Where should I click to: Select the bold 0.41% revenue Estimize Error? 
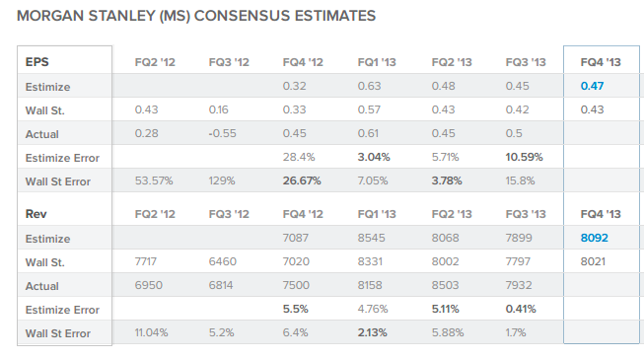tap(521, 309)
